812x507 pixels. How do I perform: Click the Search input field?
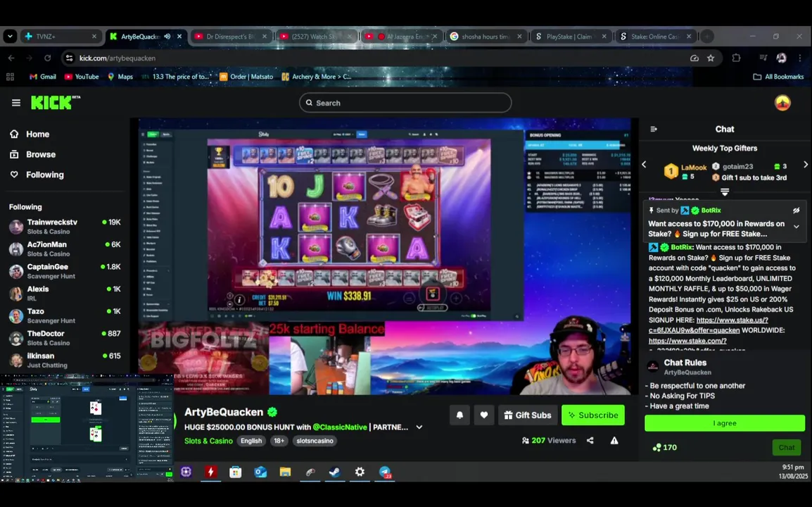[x=405, y=103]
